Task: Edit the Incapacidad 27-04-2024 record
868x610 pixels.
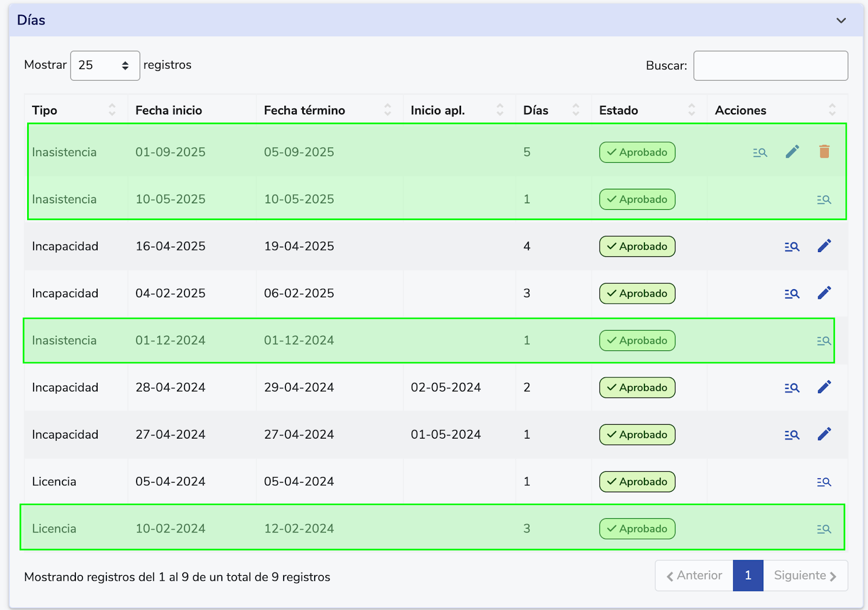Action: [824, 434]
